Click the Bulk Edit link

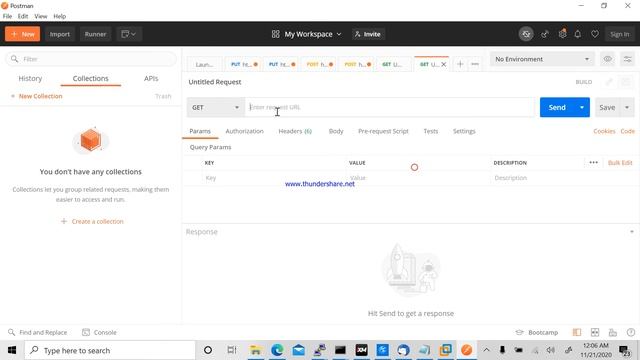point(620,162)
